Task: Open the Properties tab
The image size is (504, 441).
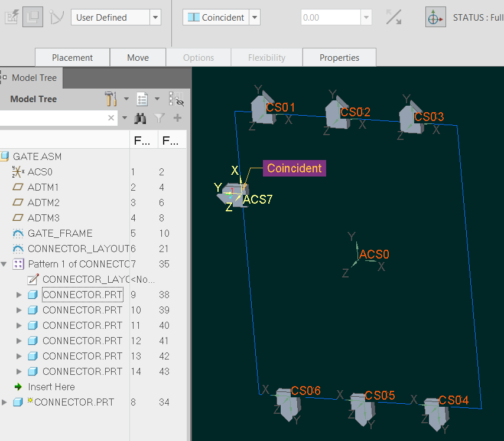Action: 339,58
